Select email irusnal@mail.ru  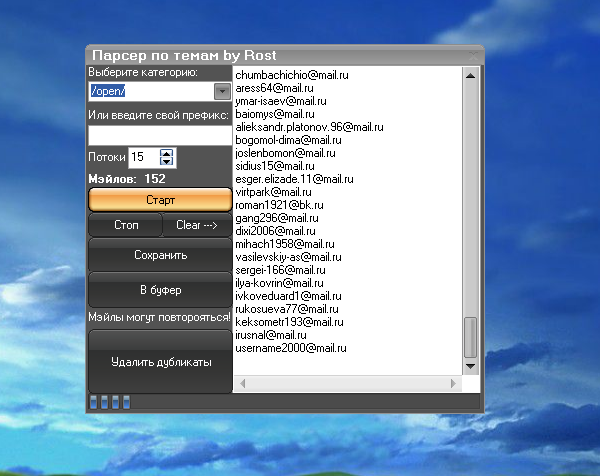click(x=271, y=335)
